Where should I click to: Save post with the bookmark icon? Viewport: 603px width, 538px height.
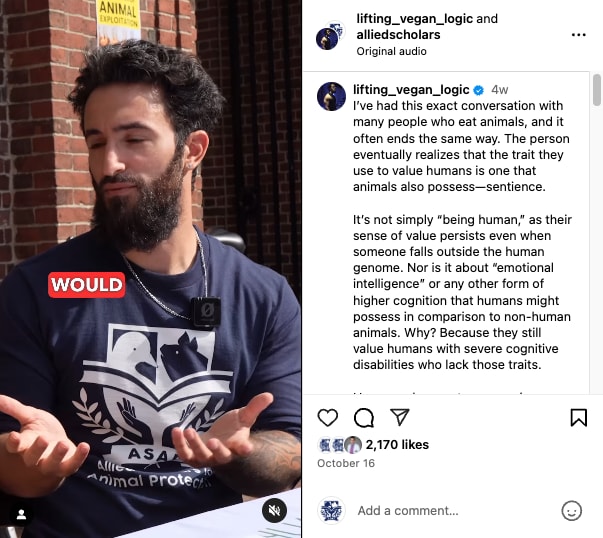(x=578, y=418)
